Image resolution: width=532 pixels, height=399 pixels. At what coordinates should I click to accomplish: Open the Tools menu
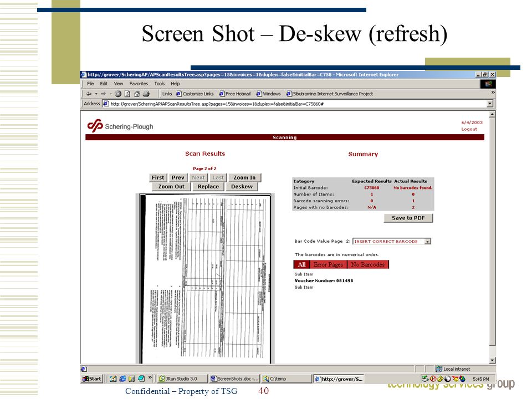click(x=160, y=84)
